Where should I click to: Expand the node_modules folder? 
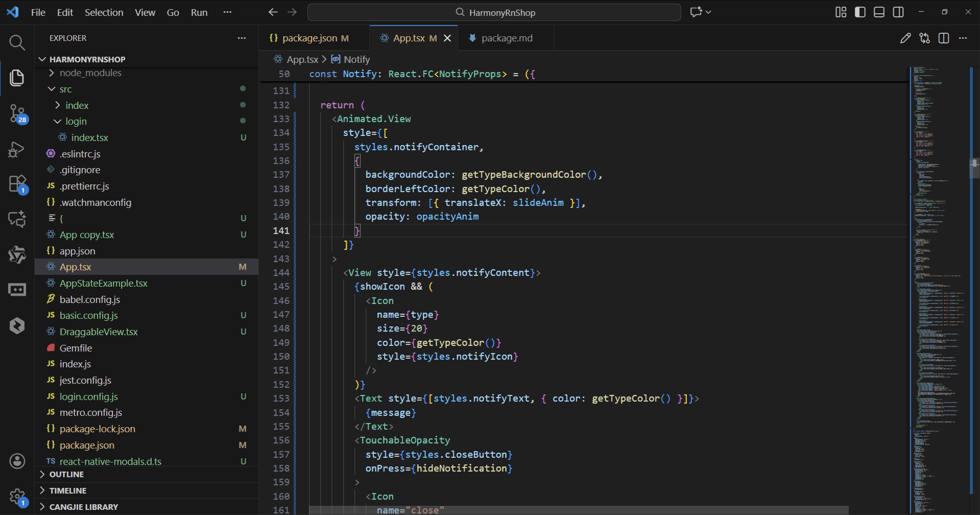coord(90,73)
